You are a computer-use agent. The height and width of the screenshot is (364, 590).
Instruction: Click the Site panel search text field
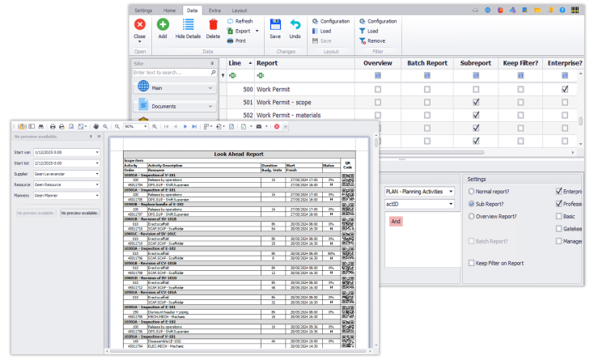point(168,72)
